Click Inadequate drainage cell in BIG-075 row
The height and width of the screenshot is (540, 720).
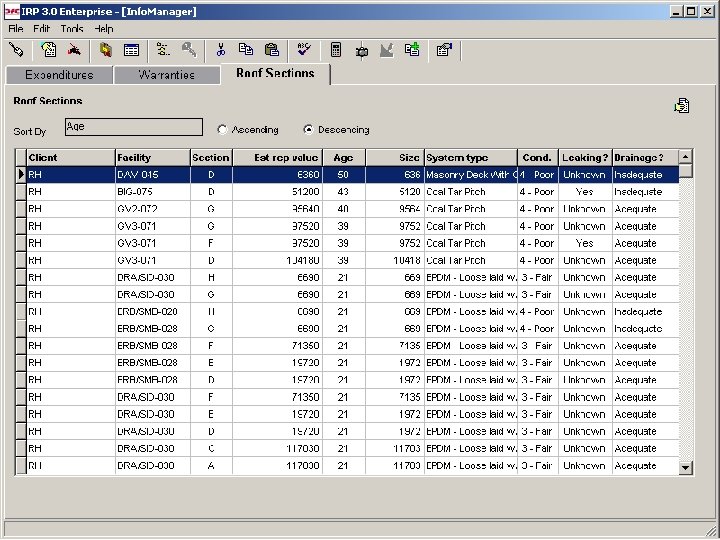645,191
